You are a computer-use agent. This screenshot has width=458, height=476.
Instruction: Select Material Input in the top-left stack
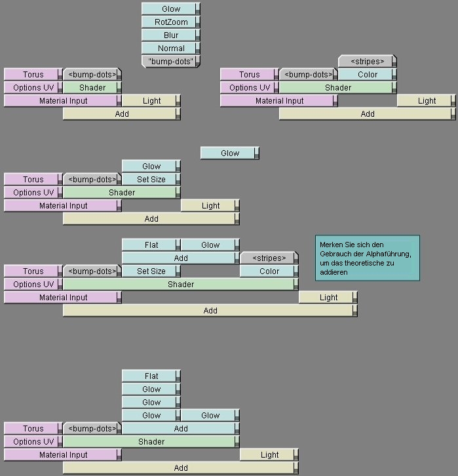pyautogui.click(x=63, y=100)
